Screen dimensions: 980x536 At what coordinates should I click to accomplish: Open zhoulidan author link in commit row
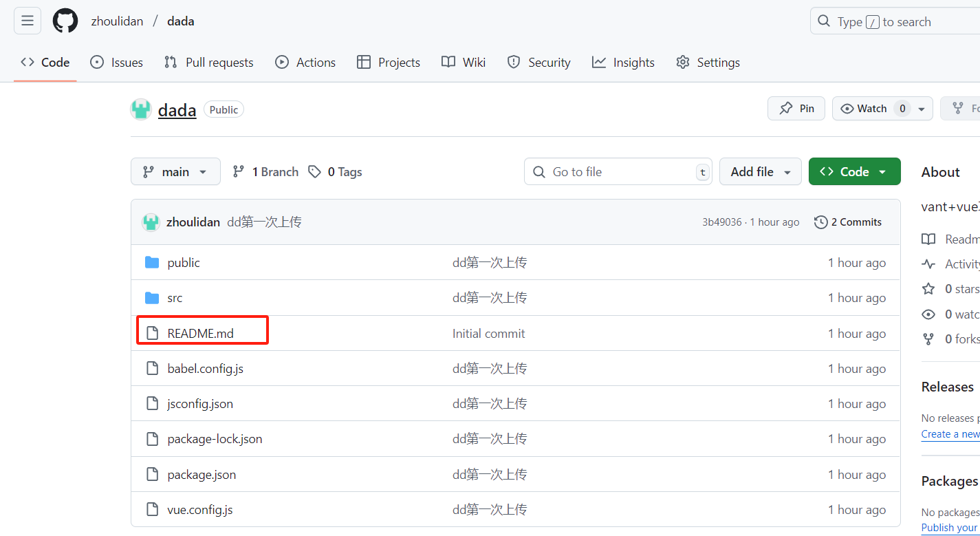pyautogui.click(x=193, y=222)
